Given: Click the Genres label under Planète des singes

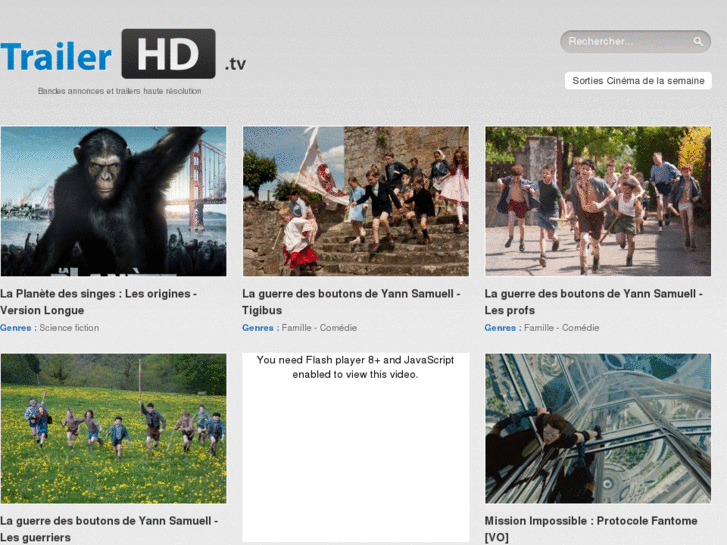Looking at the screenshot, I should click(x=18, y=328).
